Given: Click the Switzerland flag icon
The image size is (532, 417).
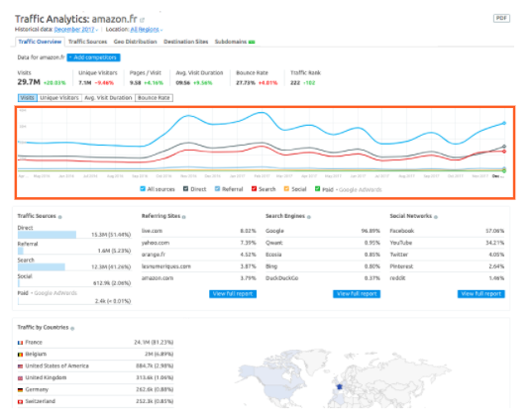Looking at the screenshot, I should coord(20,402).
